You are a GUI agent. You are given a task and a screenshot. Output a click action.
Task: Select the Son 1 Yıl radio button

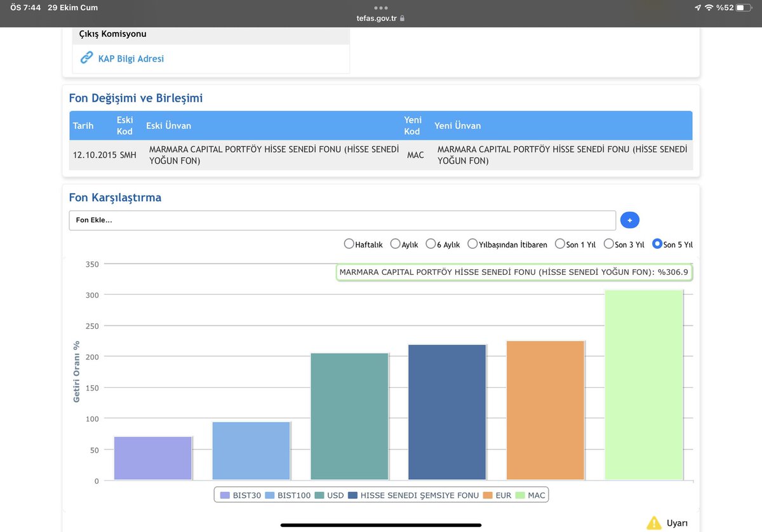pyautogui.click(x=560, y=244)
